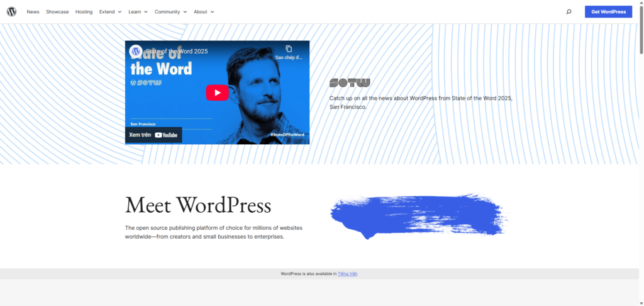The height and width of the screenshot is (306, 644).
Task: Click the State of the Word 2025 video title
Action: [177, 51]
